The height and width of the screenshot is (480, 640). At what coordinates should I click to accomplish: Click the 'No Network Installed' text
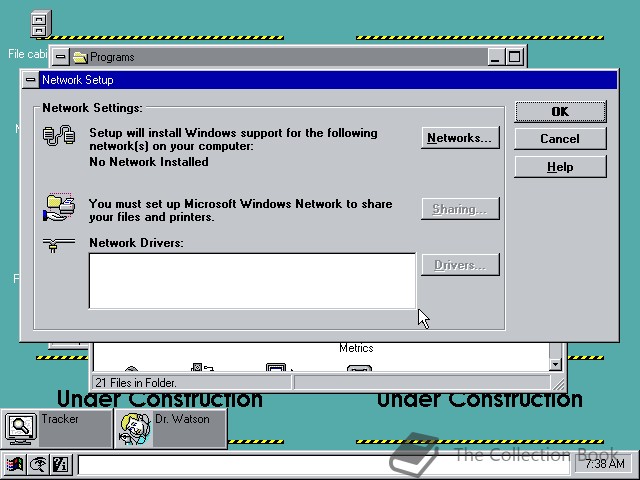(149, 162)
